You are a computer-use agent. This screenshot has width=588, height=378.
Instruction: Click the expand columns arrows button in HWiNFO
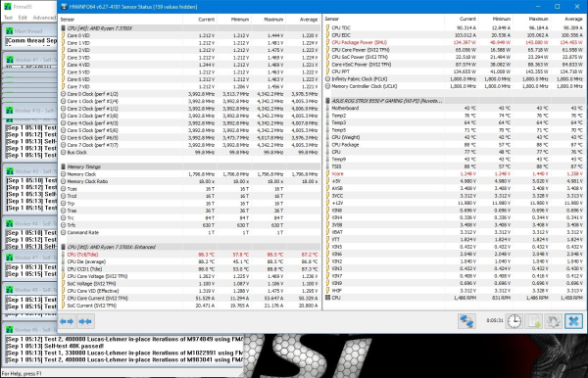click(x=67, y=321)
